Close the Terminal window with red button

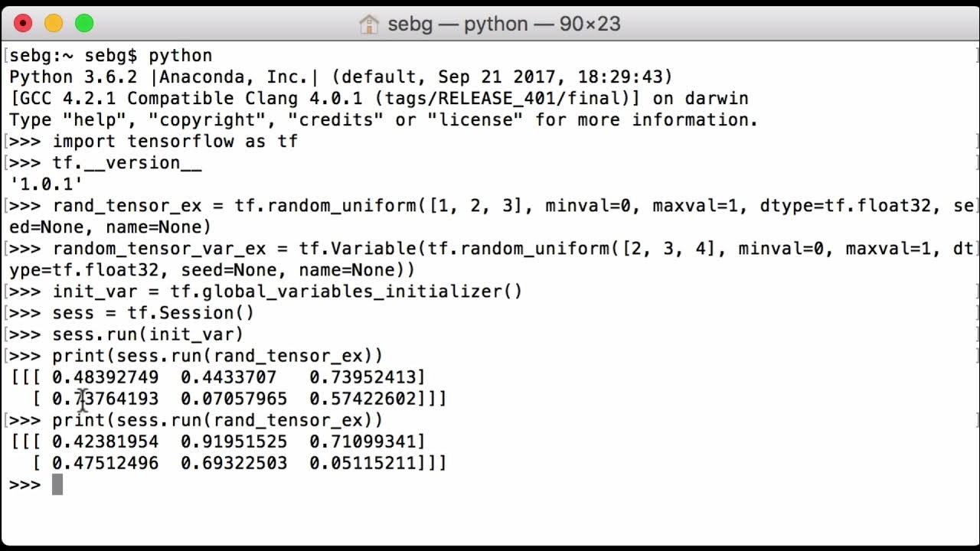(x=24, y=24)
